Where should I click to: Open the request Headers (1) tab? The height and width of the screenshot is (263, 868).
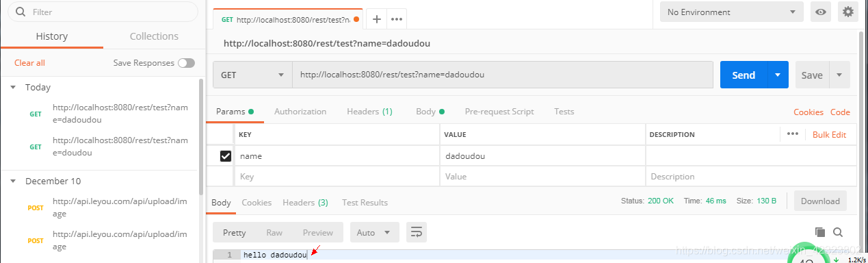[x=369, y=111]
